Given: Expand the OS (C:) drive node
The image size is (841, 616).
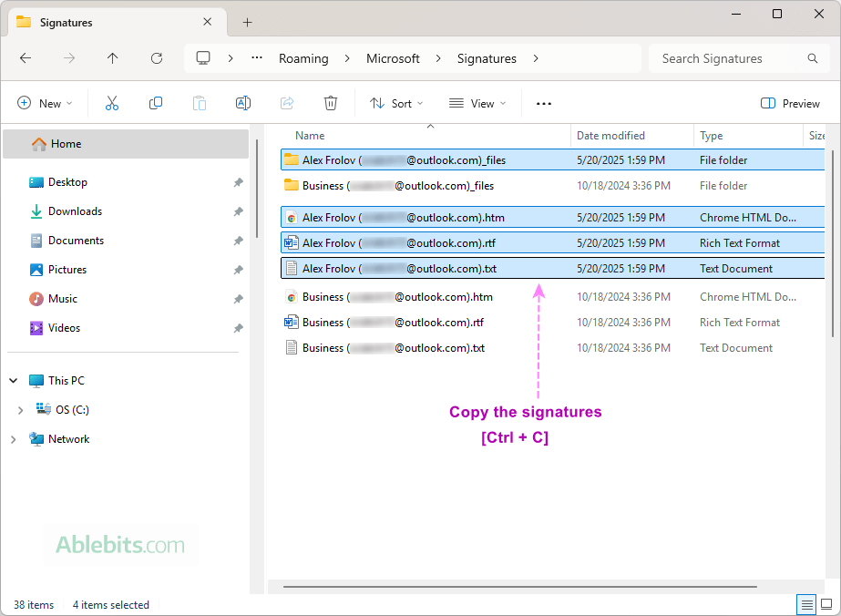Looking at the screenshot, I should point(20,410).
